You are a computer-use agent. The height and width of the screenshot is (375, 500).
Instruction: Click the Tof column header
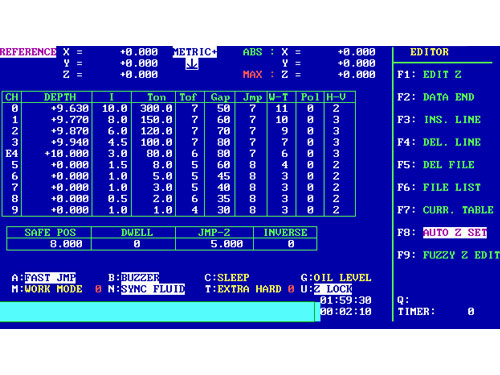coord(188,97)
